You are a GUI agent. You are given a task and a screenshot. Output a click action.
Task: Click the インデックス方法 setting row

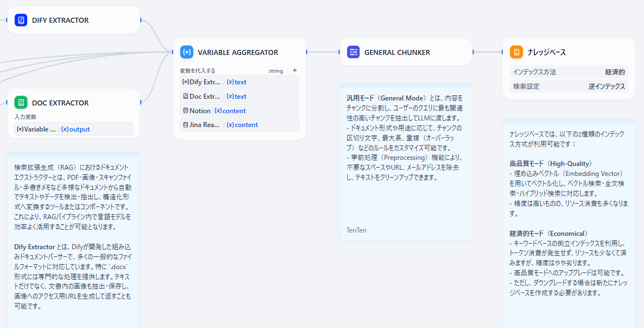568,72
